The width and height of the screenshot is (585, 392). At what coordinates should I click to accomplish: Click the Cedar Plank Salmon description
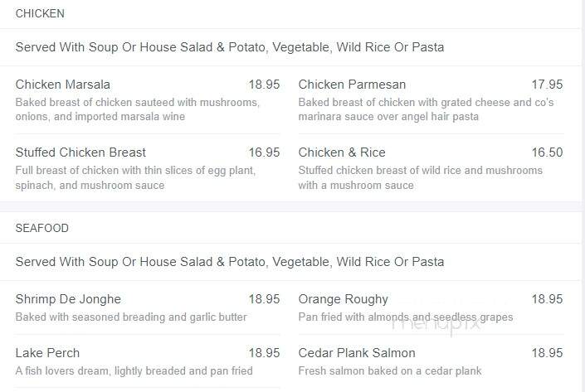tap(390, 371)
